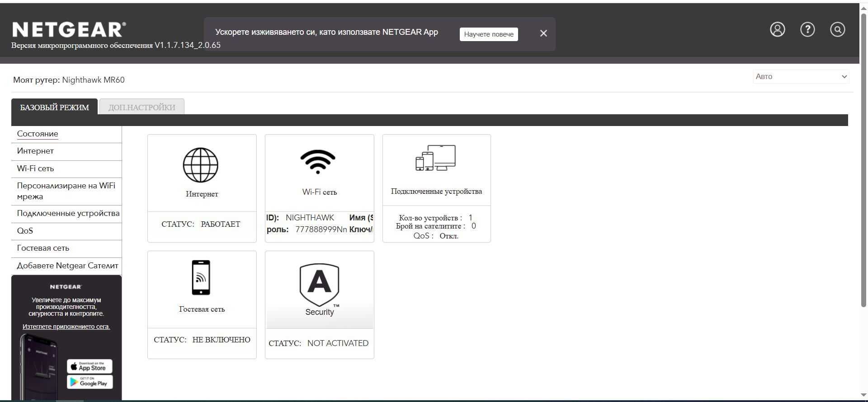Click the Wi-Fi сеть signal icon
The height and width of the screenshot is (402, 868).
pos(318,162)
